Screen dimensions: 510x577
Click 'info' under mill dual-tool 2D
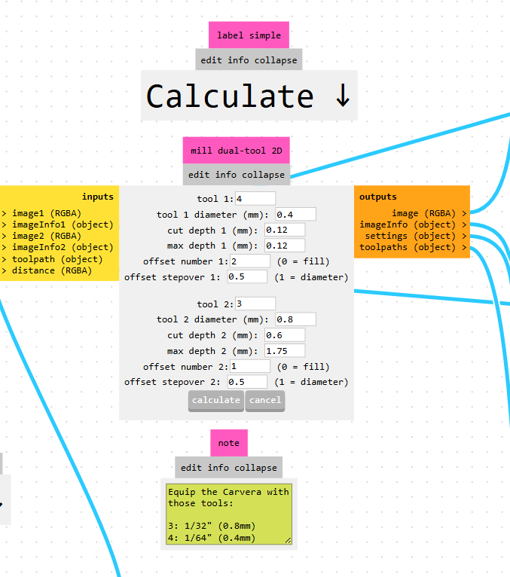point(226,175)
